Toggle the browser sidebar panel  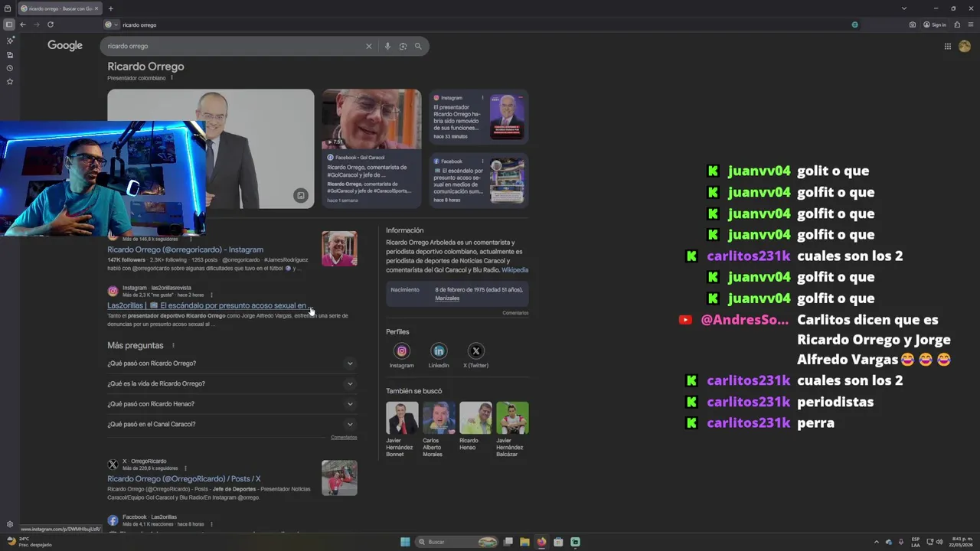point(9,24)
